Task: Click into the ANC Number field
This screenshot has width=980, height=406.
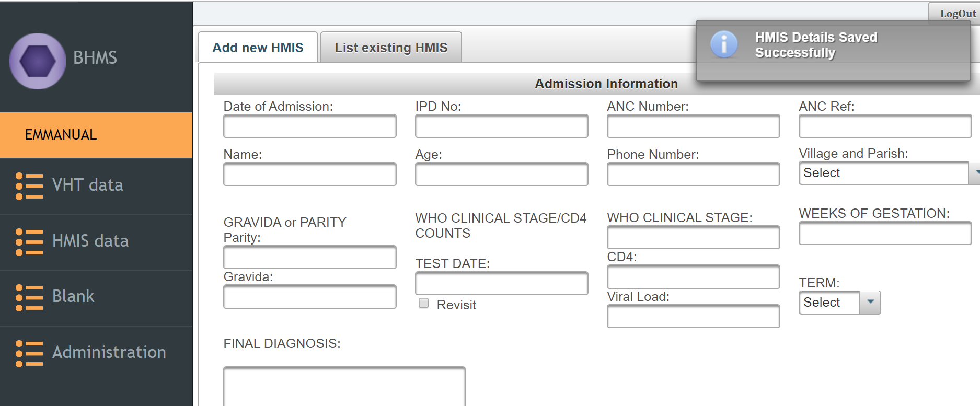Action: tap(693, 126)
